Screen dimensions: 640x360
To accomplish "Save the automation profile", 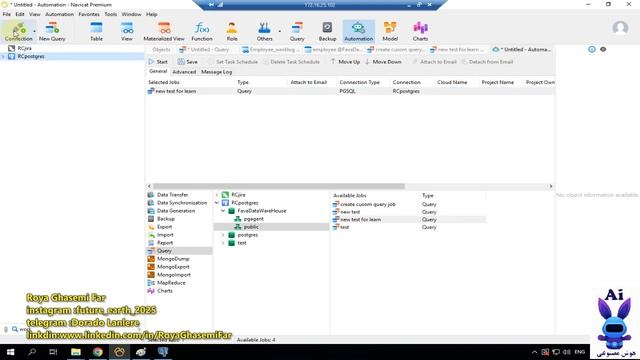I will (188, 62).
